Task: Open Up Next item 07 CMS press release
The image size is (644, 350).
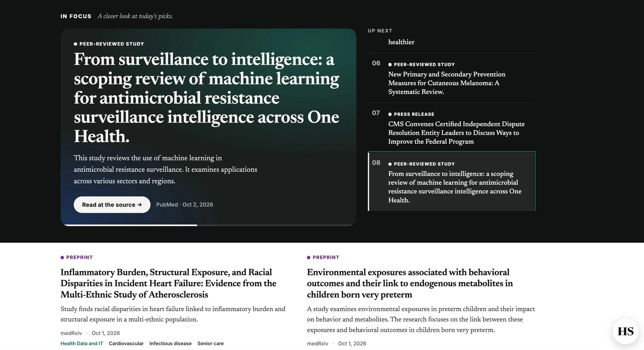Action: pos(451,127)
